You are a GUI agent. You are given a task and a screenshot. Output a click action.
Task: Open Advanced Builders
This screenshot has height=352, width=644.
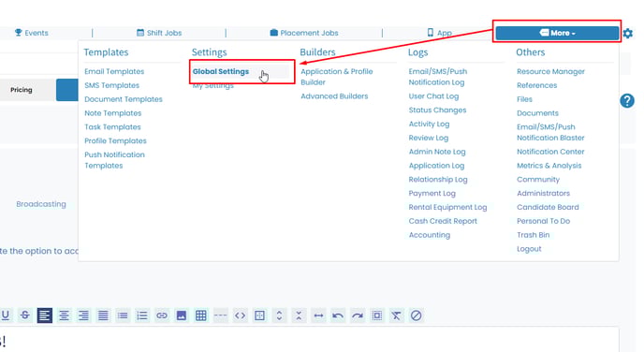[334, 96]
